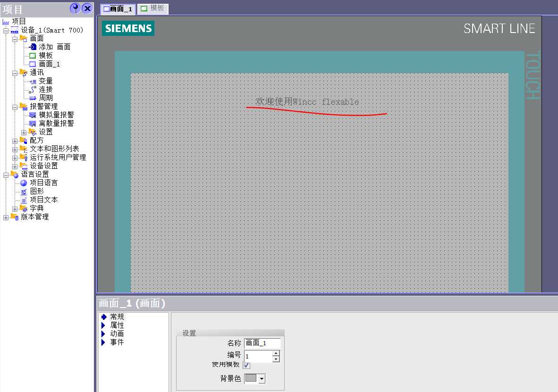The image size is (558, 392).
Task: Click the 项目 root node icon
Action: [x=6, y=22]
